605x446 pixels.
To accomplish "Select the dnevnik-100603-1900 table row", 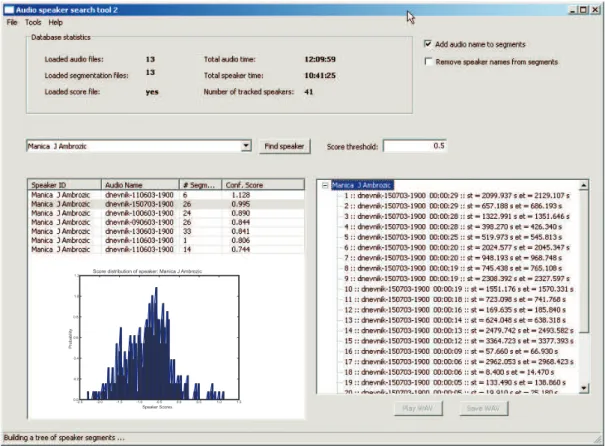I will point(166,213).
